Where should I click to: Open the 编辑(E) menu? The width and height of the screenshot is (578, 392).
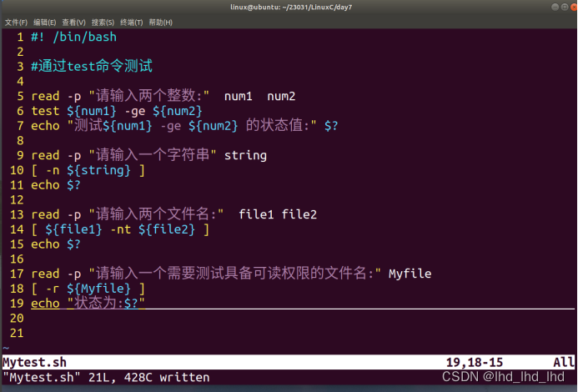(x=44, y=23)
